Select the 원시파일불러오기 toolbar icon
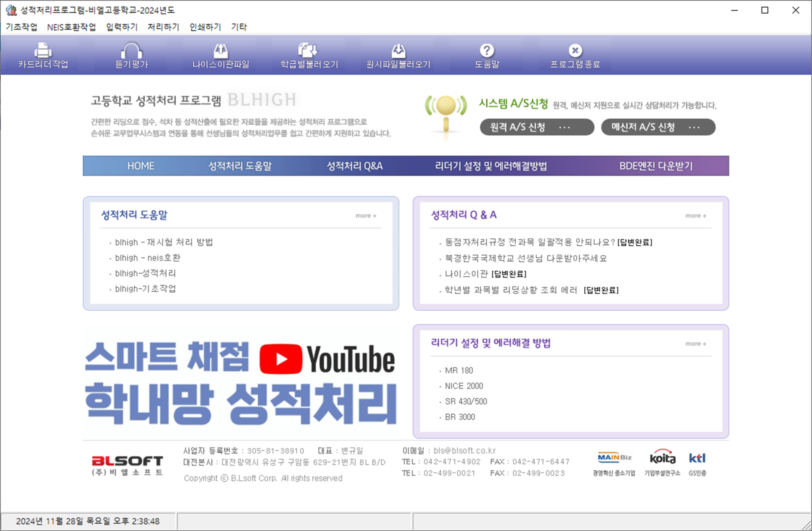This screenshot has width=812, height=531. [398, 55]
